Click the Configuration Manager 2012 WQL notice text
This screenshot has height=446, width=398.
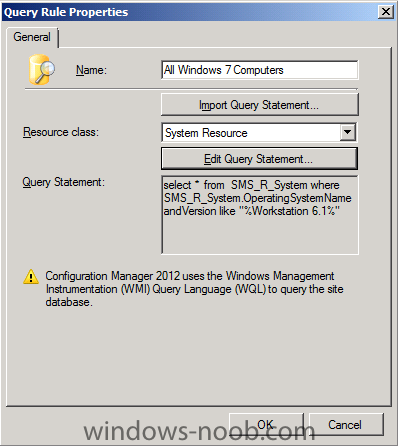click(195, 289)
